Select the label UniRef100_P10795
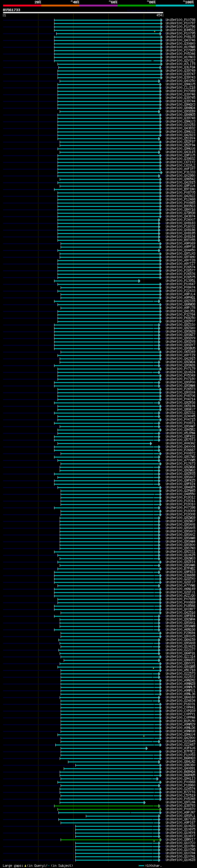The image size is (197, 868). (x=180, y=33)
